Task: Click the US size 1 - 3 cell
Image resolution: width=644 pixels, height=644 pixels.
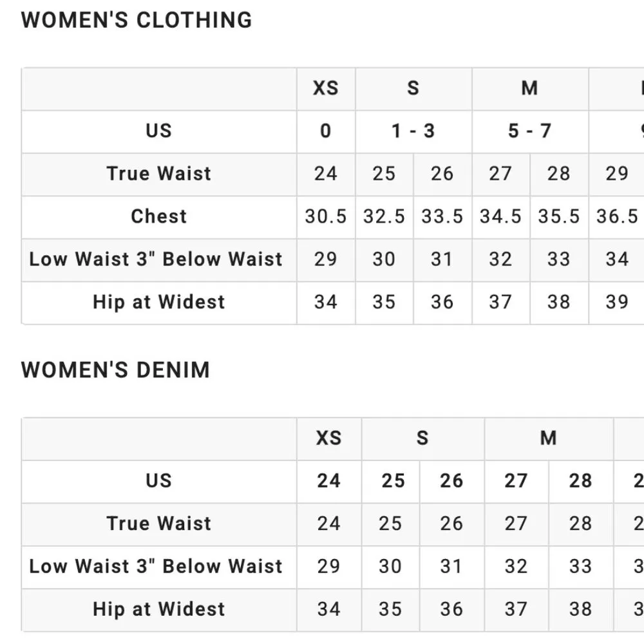Action: [x=413, y=131]
